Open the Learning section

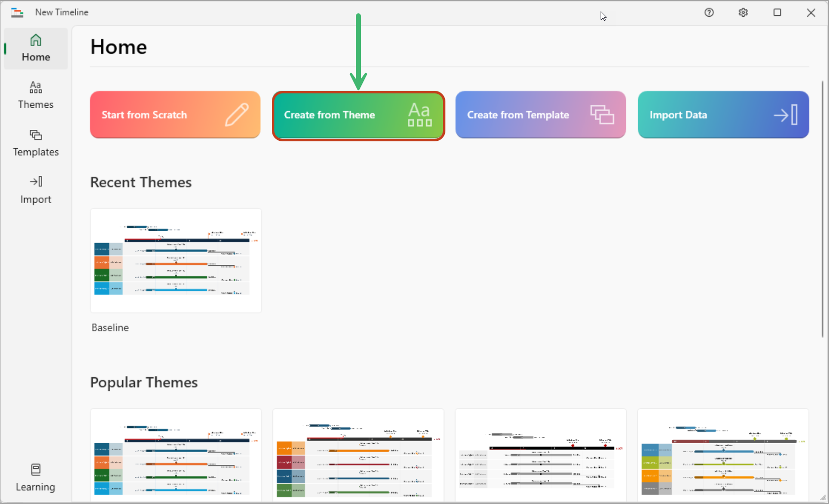point(35,477)
